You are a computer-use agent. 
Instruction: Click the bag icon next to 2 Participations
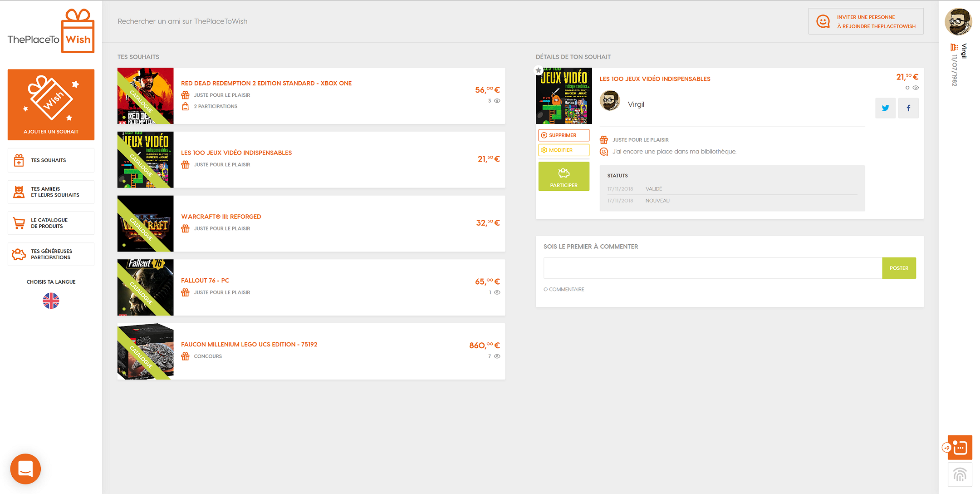coord(185,106)
